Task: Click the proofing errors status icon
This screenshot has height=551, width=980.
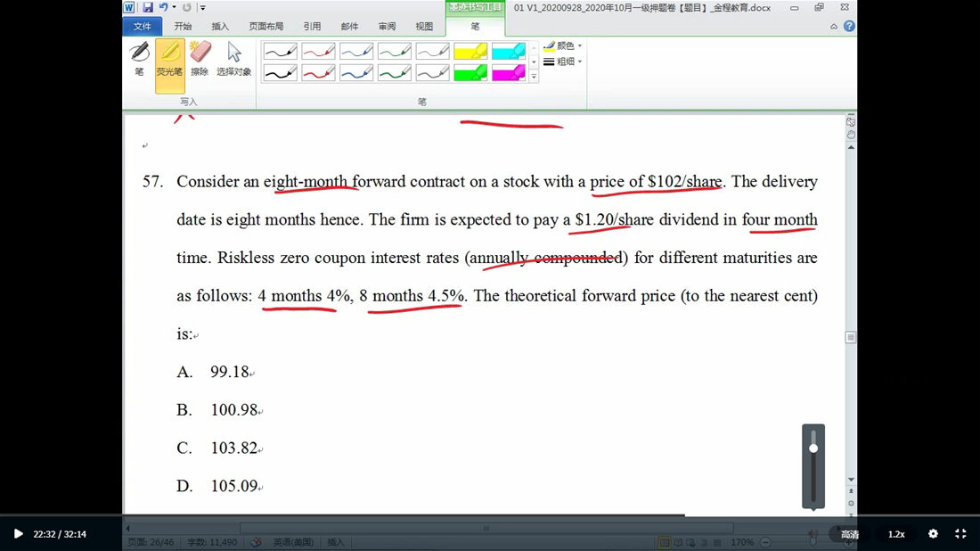Action: pos(257,542)
